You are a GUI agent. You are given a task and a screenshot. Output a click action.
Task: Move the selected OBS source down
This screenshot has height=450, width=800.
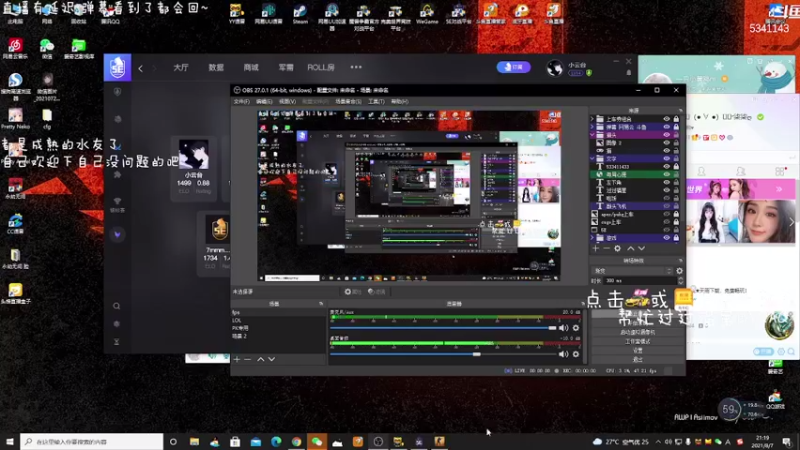[641, 248]
